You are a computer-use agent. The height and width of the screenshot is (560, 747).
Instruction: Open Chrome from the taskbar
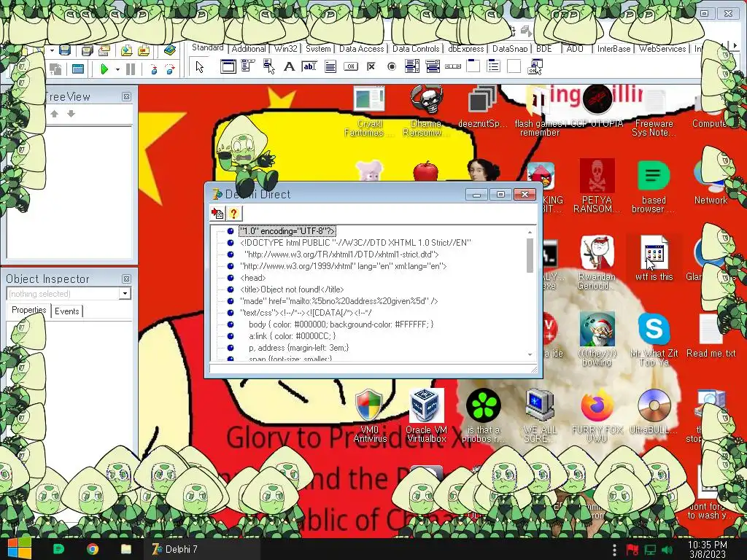[93, 549]
